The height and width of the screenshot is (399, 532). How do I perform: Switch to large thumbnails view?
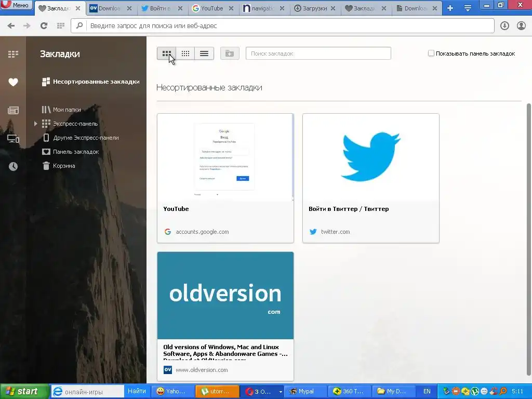click(x=166, y=54)
